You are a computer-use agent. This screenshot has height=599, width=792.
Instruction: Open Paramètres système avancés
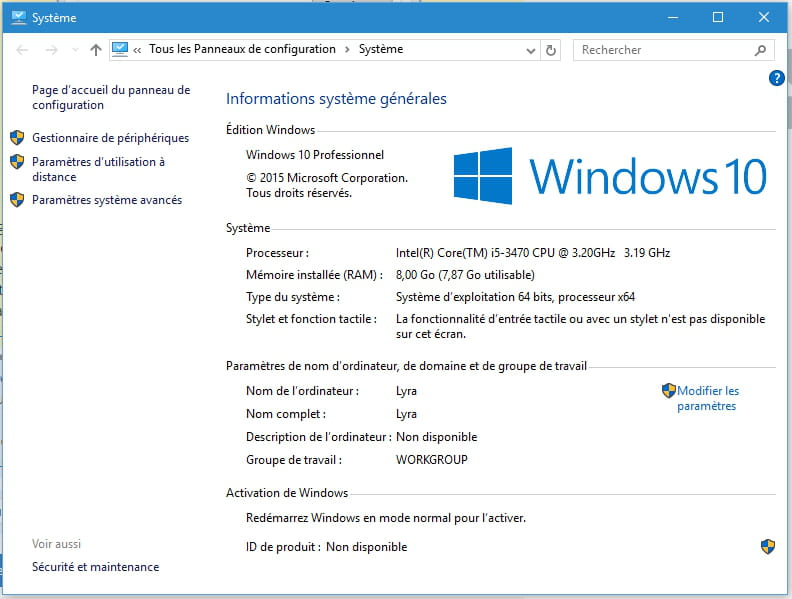[x=107, y=200]
